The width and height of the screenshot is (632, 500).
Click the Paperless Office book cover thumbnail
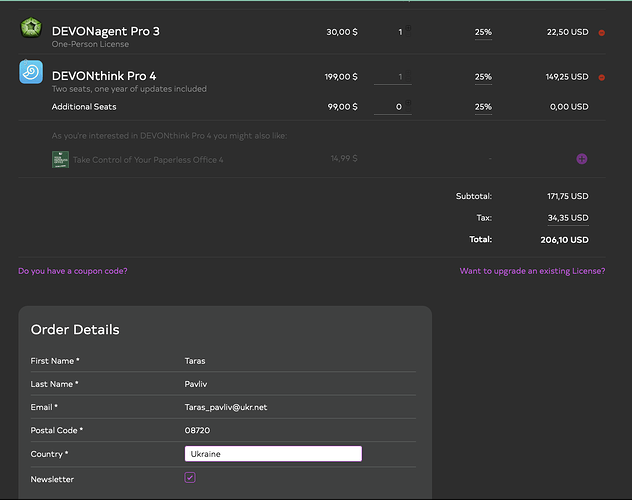point(60,159)
